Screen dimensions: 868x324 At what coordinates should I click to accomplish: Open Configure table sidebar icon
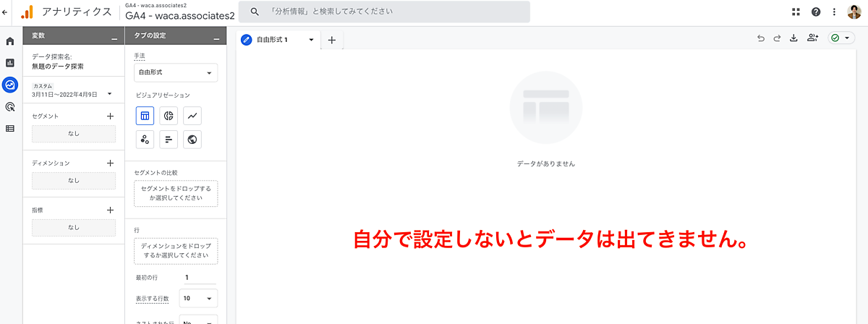[x=10, y=128]
